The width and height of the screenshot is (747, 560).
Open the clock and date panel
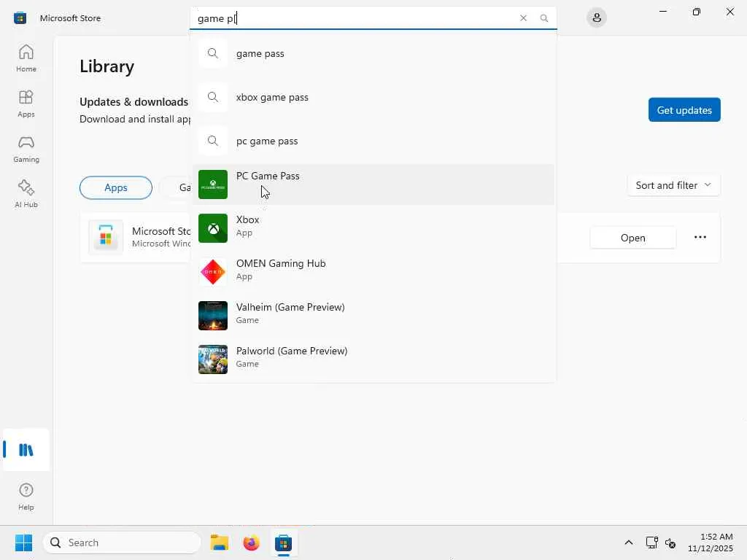pos(711,542)
